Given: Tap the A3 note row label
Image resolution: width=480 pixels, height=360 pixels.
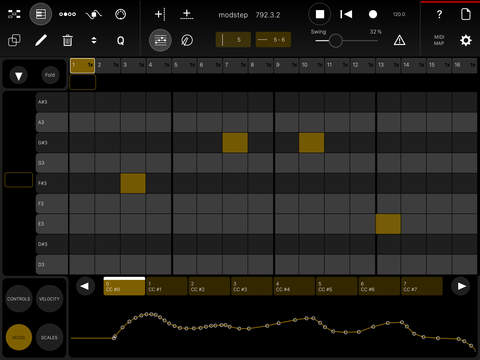Looking at the screenshot, I should point(52,122).
